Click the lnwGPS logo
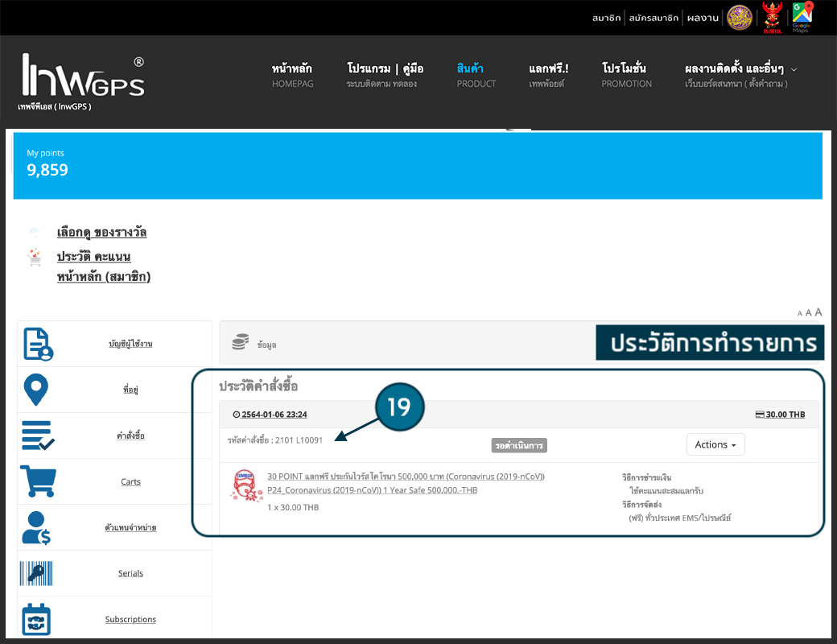Screen dimensions: 837x644 coord(82,81)
